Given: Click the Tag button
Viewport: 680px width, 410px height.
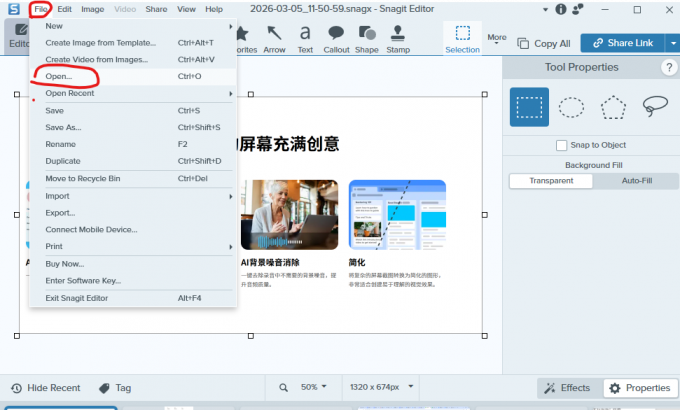Looking at the screenshot, I should [x=115, y=388].
